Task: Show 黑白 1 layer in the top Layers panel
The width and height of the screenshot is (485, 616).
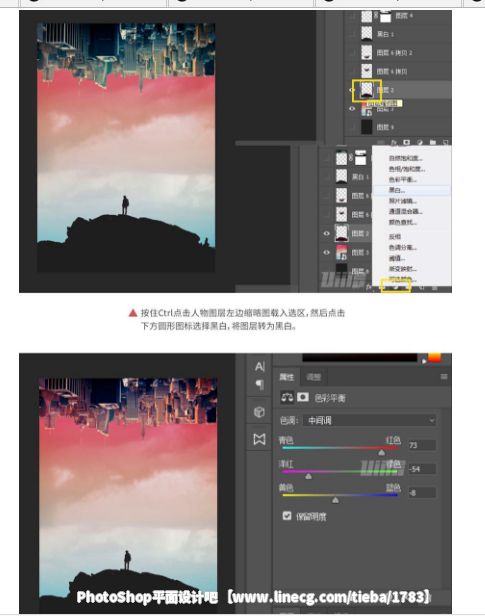Action: pos(352,34)
